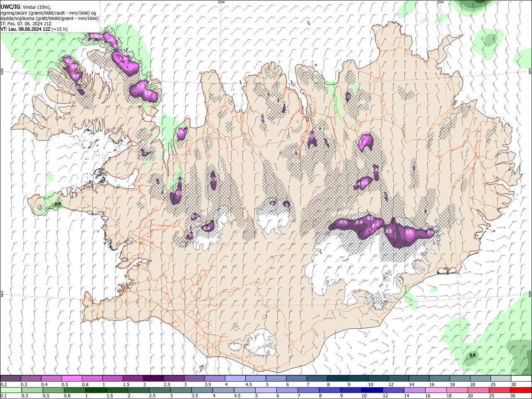The height and width of the screenshot is (399, 532).
Task: Select the 25 label in the snow legend row
Action: point(493,384)
